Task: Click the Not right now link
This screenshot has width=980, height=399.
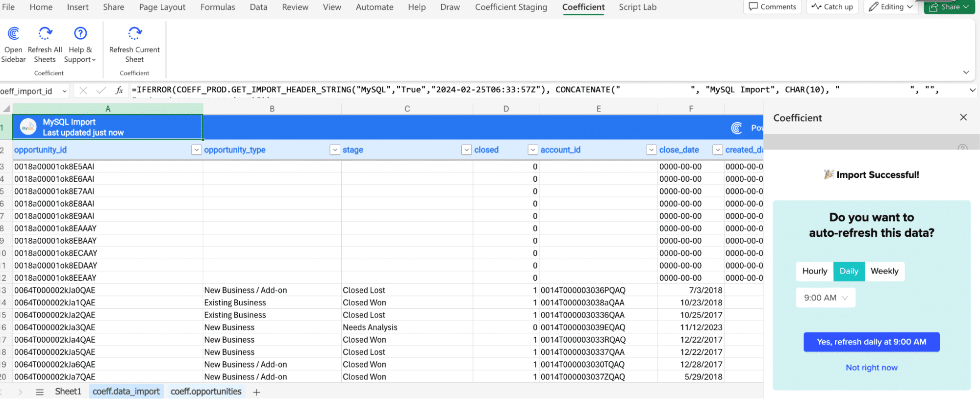Action: click(871, 367)
